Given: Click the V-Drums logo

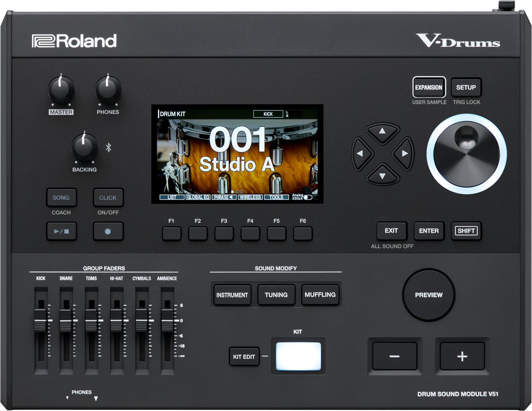Looking at the screenshot, I should (456, 39).
